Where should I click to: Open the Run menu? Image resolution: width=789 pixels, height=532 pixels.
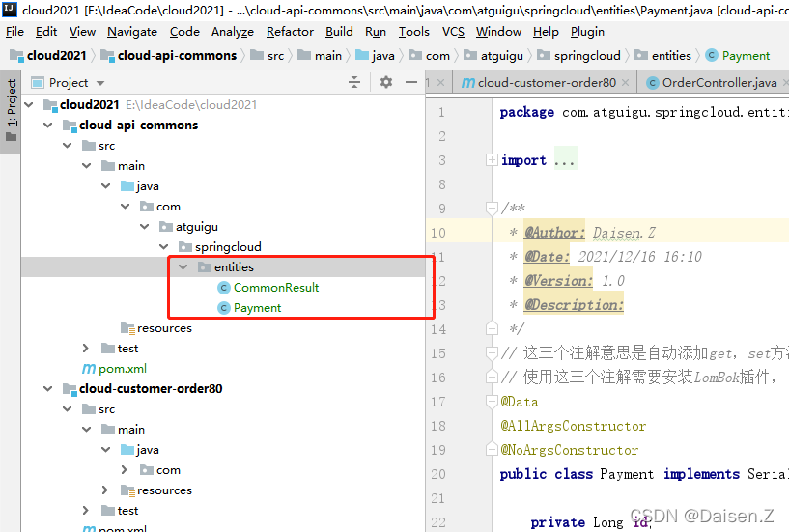click(376, 32)
